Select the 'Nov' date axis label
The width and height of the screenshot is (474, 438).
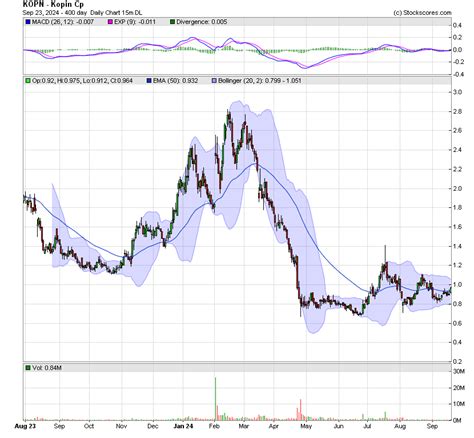121,426
